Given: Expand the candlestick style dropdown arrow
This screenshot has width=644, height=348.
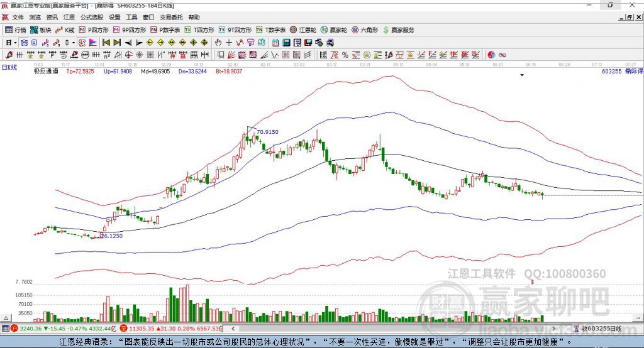Looking at the screenshot, I should point(74,43).
